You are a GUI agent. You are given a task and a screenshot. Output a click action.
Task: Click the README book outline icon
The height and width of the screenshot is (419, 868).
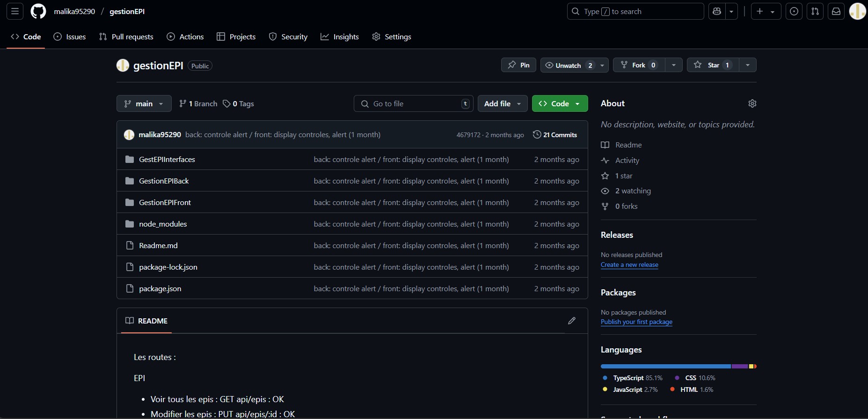click(130, 321)
